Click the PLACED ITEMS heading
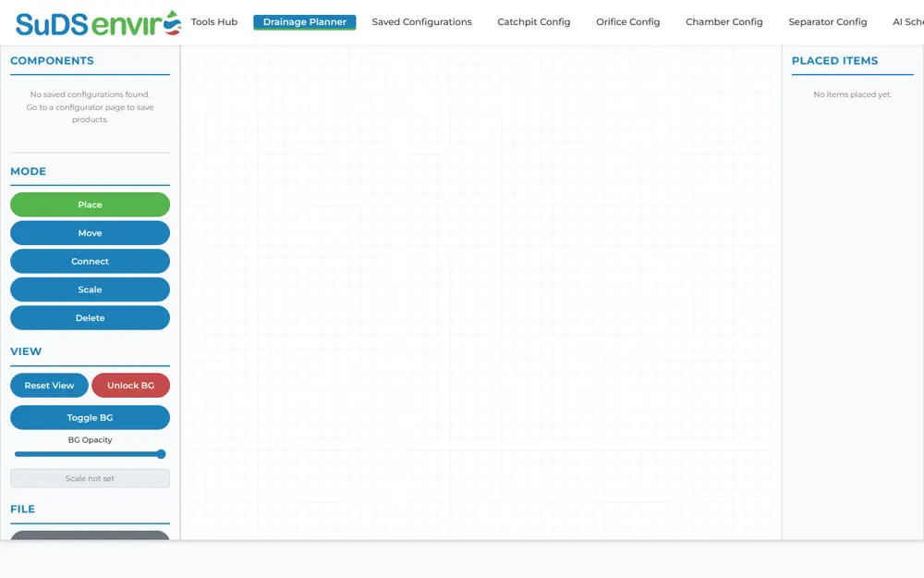The width and height of the screenshot is (924, 578). tap(834, 61)
